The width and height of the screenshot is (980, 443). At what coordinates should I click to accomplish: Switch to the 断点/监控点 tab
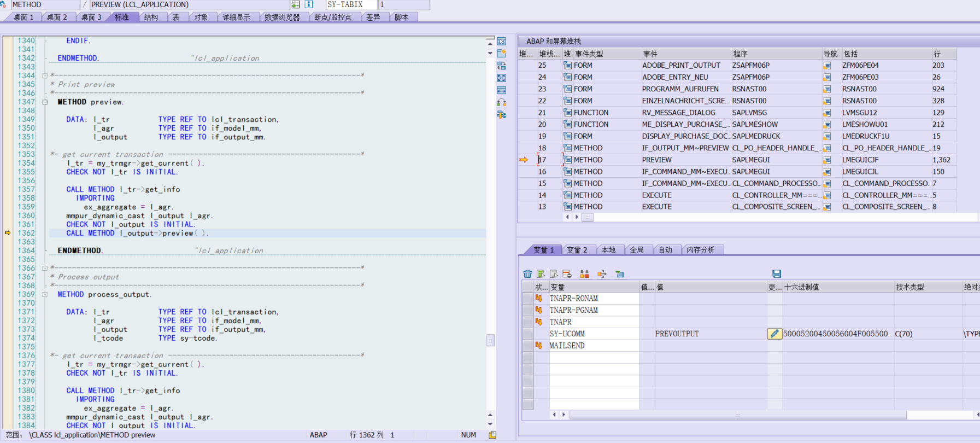pyautogui.click(x=332, y=18)
